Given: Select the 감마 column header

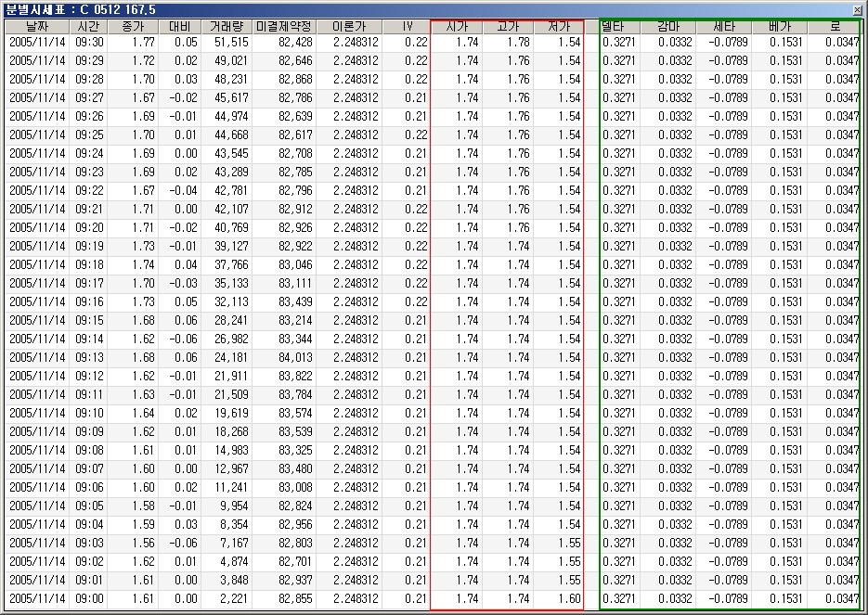Looking at the screenshot, I should click(667, 26).
